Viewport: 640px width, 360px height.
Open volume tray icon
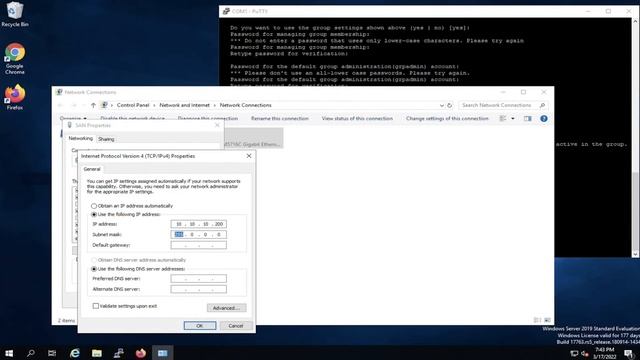coord(584,353)
